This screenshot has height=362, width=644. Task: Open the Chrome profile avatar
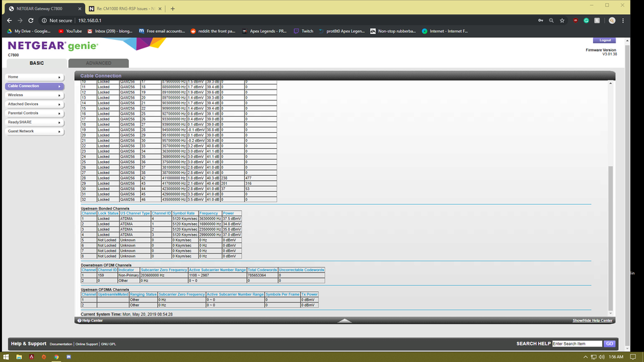coord(612,21)
